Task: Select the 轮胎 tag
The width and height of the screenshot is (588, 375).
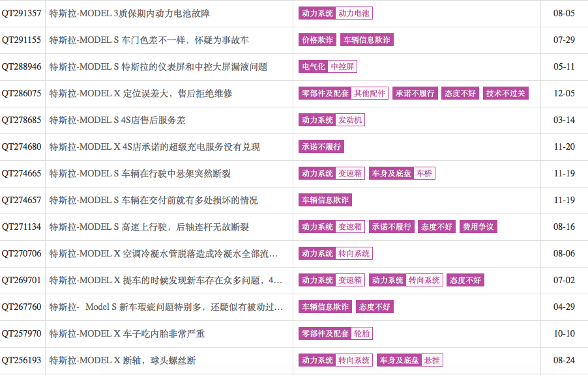Action: coord(362,333)
